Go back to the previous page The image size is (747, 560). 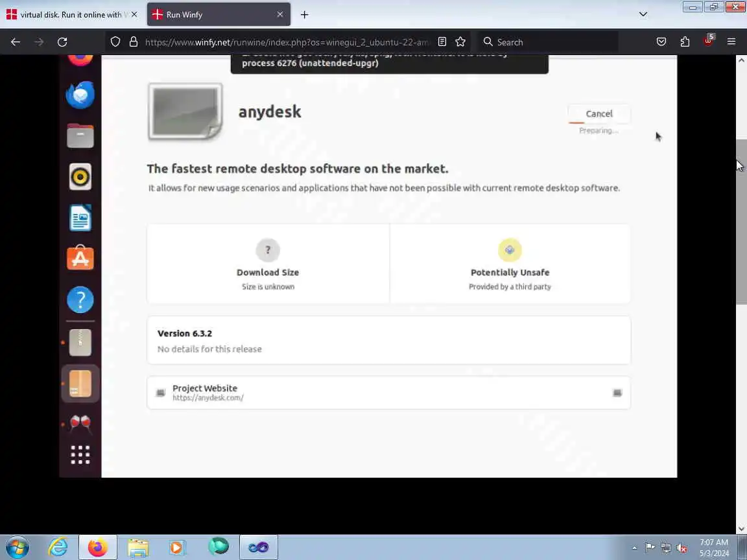pyautogui.click(x=16, y=42)
